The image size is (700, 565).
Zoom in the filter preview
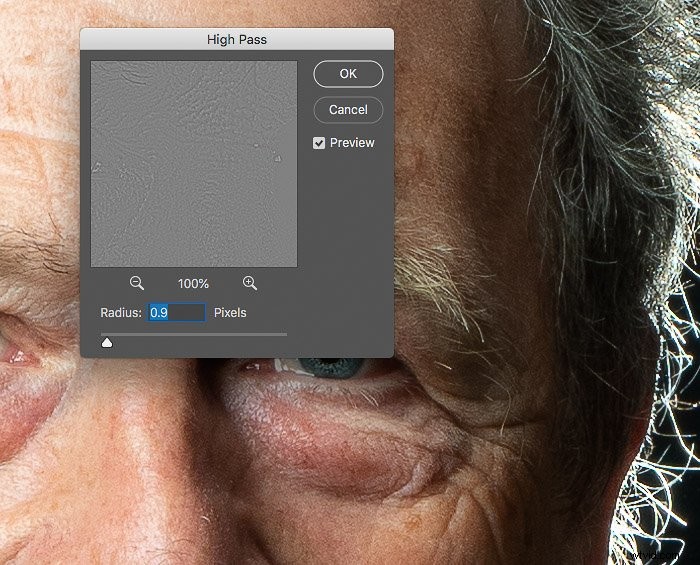pyautogui.click(x=250, y=283)
